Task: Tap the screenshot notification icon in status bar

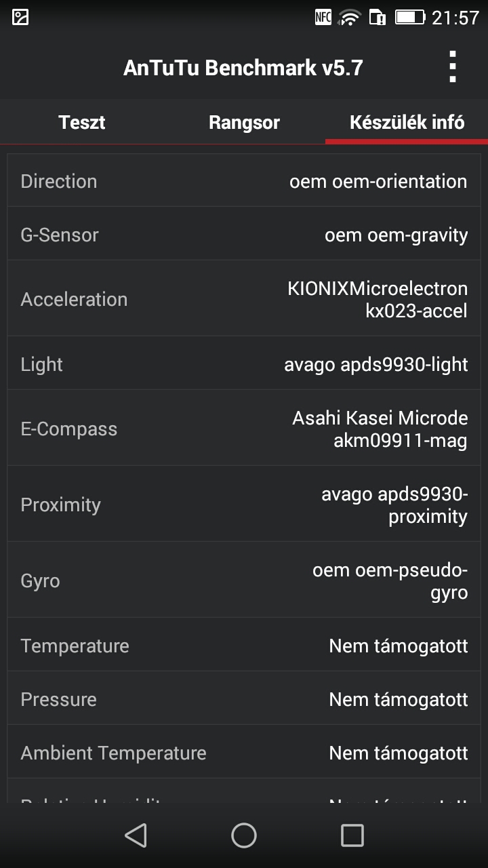Action: [x=20, y=18]
